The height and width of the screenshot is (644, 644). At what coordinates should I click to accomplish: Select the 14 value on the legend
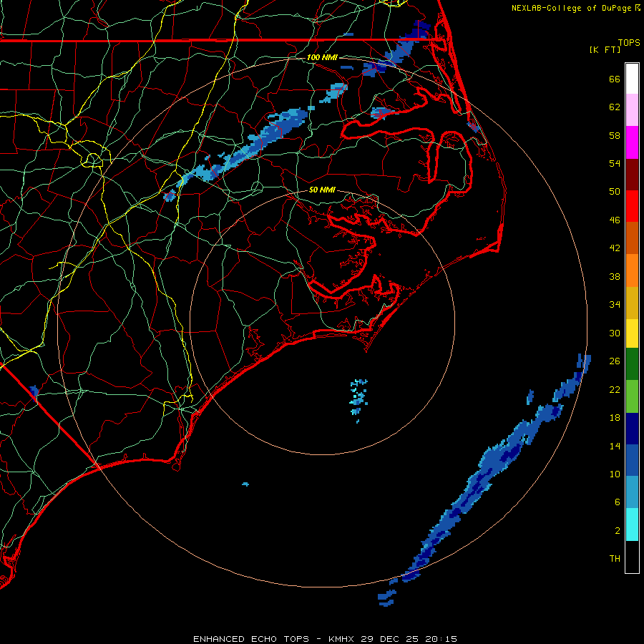click(x=615, y=446)
